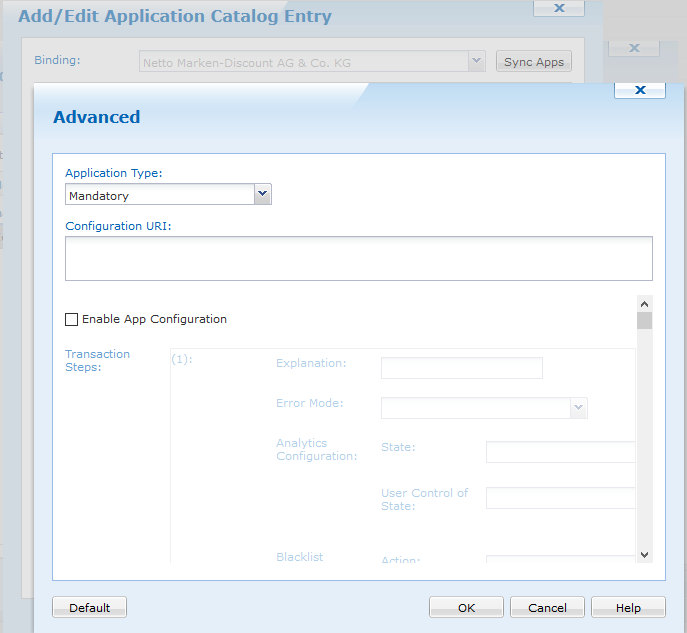Click the scrollbar up arrow
The width and height of the screenshot is (687, 633).
tap(644, 304)
